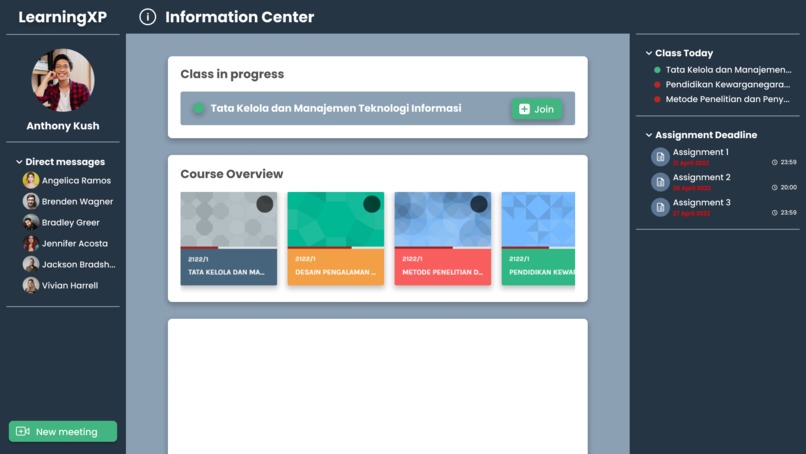Open Vivian Harrell avatar
This screenshot has height=454, width=806.
(31, 285)
